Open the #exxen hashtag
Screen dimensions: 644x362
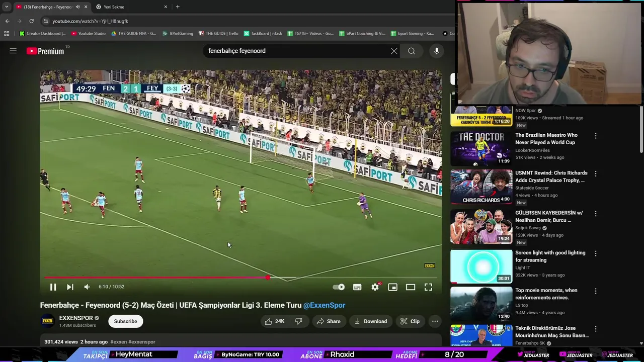(118, 342)
